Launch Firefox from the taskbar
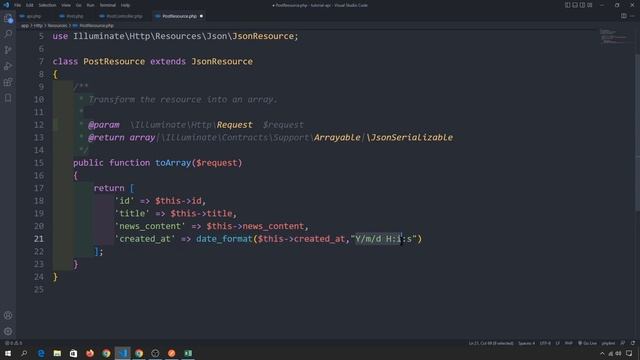This screenshot has height=360, width=640. pyautogui.click(x=90, y=353)
